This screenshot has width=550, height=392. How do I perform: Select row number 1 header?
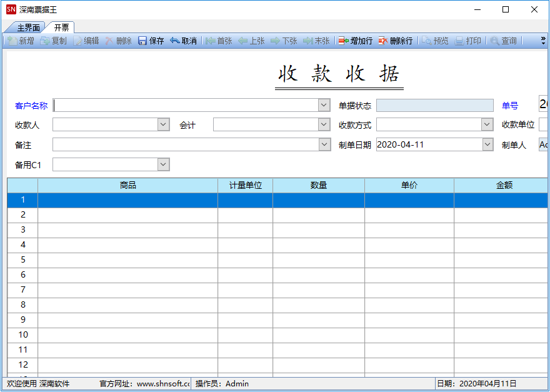[x=22, y=200]
